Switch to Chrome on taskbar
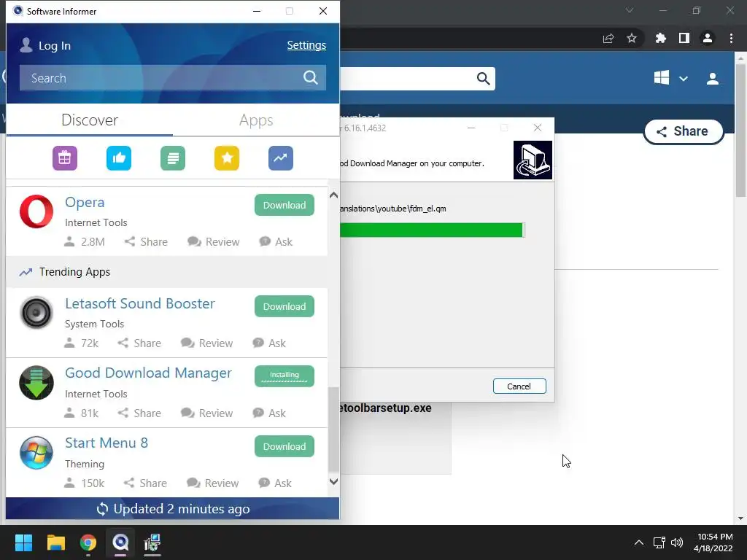This screenshot has width=747, height=560. (88, 542)
